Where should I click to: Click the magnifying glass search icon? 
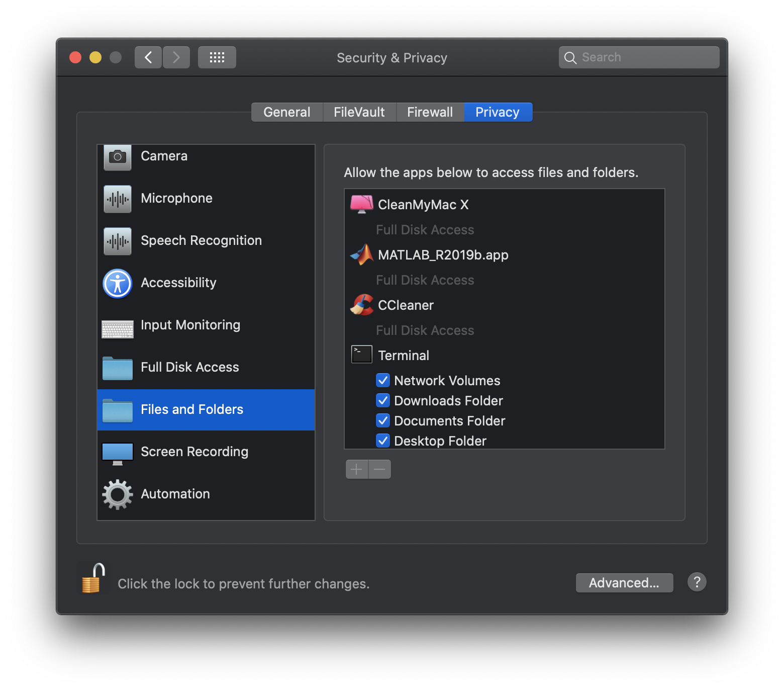coord(570,58)
